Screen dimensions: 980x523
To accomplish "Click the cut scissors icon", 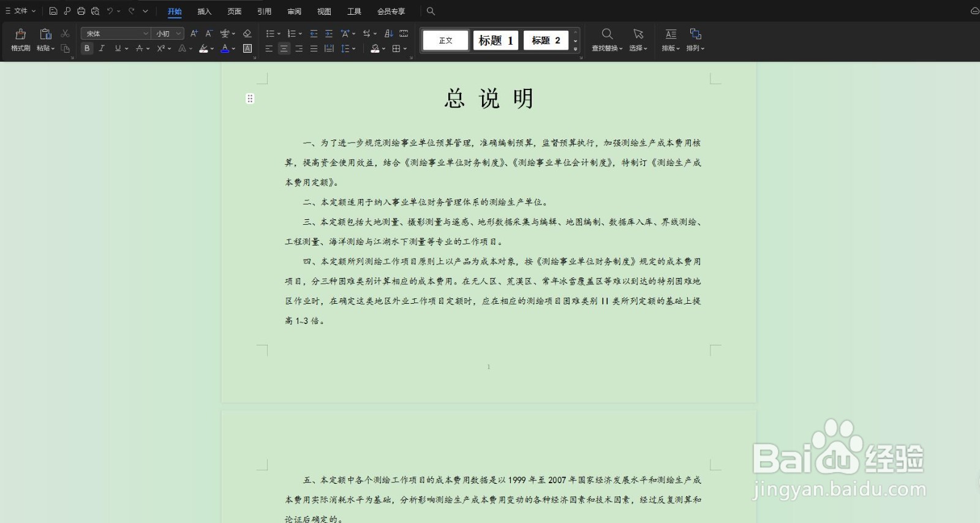I will pos(65,34).
